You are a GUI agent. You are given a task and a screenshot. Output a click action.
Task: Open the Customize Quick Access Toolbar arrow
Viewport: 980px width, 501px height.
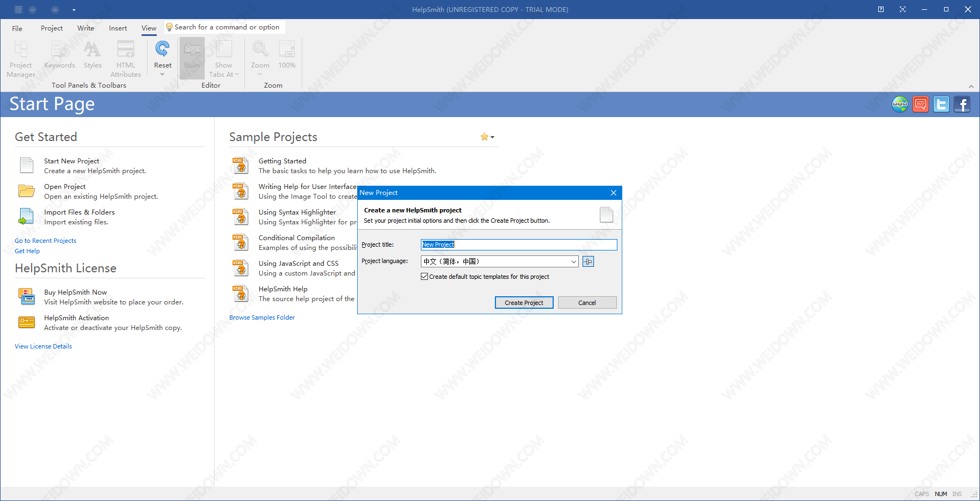[x=74, y=10]
